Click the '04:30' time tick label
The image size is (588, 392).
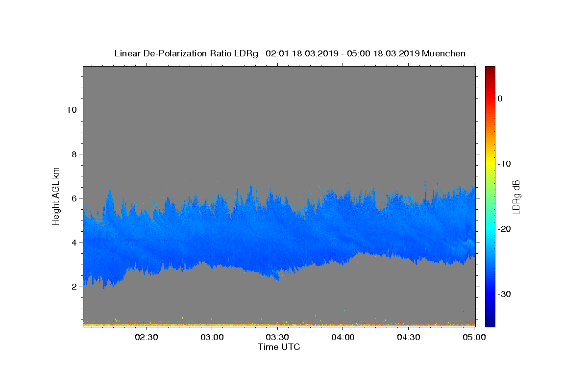(408, 337)
